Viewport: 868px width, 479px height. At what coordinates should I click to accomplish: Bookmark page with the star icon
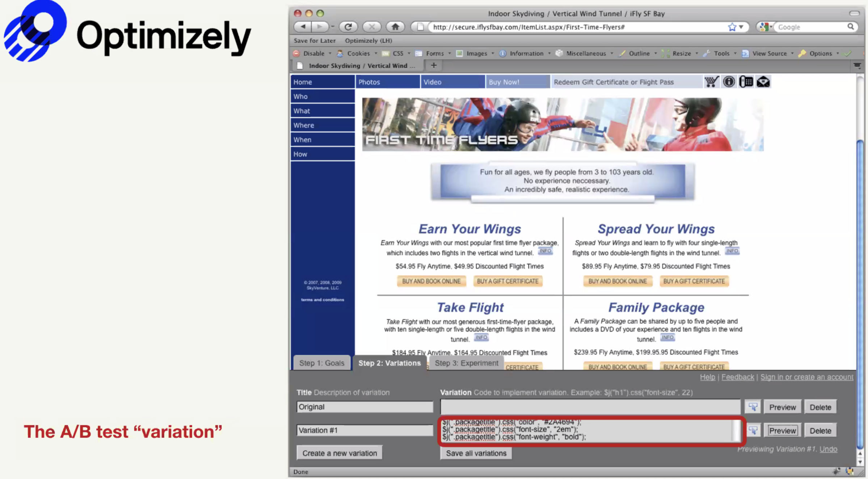732,27
